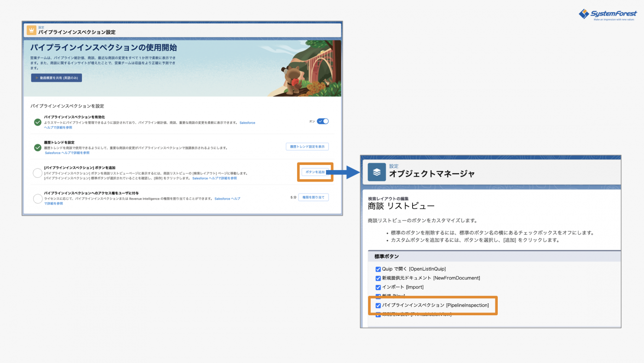Click パイプラインインスペクションを設定 section title

pos(67,106)
